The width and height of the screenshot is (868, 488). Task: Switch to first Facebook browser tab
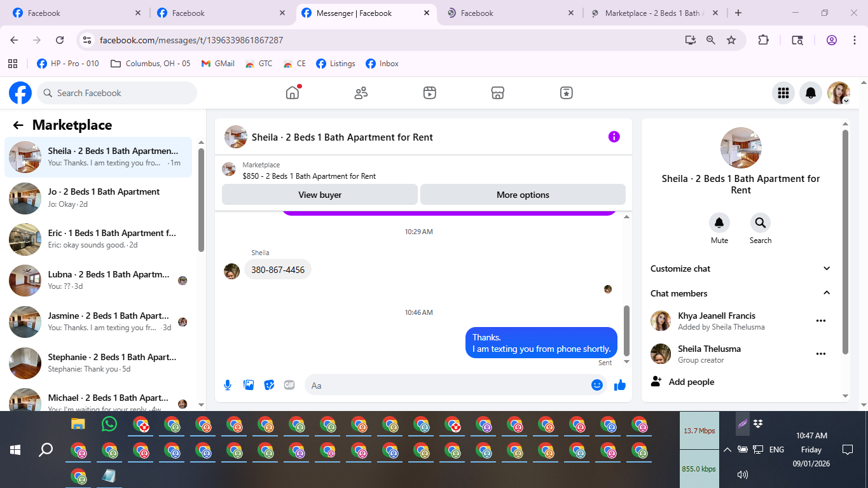point(76,13)
